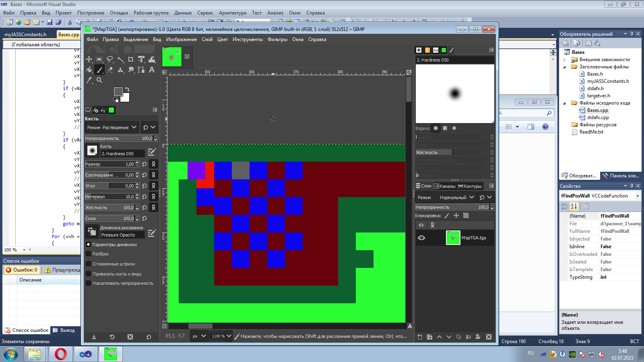Open the brush Режим Растворение dropdown
This screenshot has height=362, width=644.
[x=112, y=128]
